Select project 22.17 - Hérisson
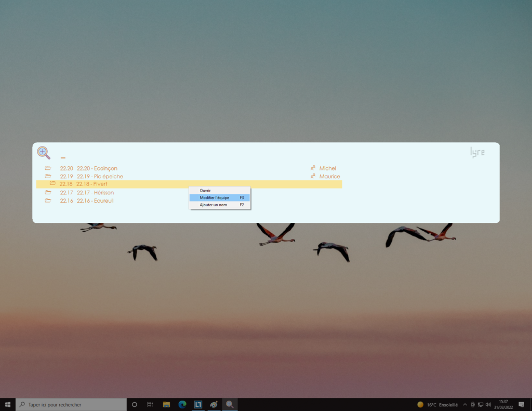 pos(96,193)
